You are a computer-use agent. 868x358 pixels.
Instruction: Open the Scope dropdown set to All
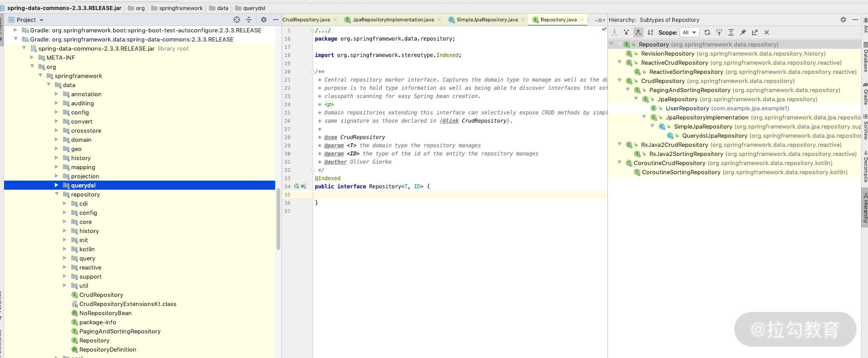[689, 32]
